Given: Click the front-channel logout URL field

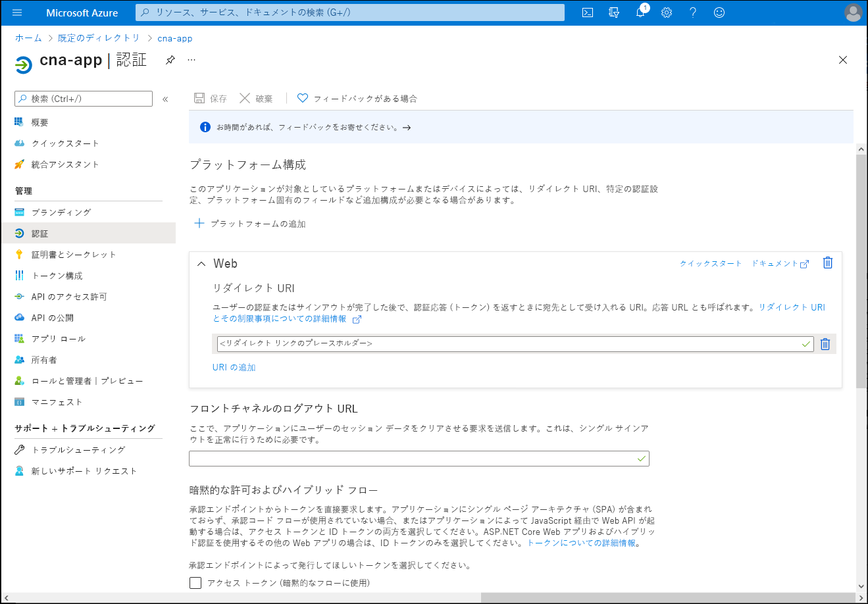Looking at the screenshot, I should point(419,459).
